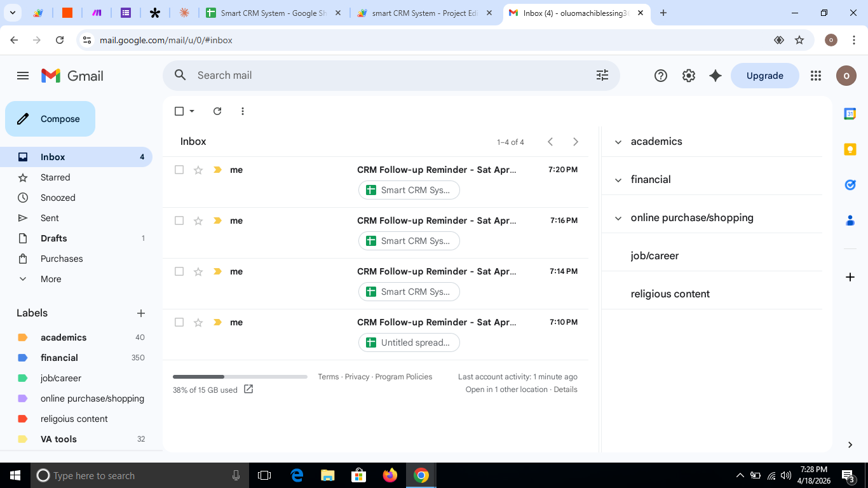Open Gmail settings gear icon

point(688,76)
